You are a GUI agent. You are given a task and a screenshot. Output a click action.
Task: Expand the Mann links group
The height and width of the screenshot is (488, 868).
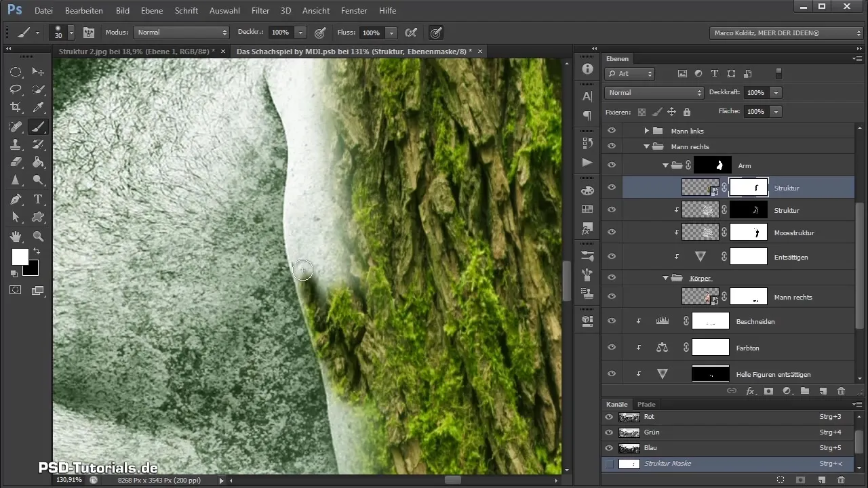pos(646,131)
